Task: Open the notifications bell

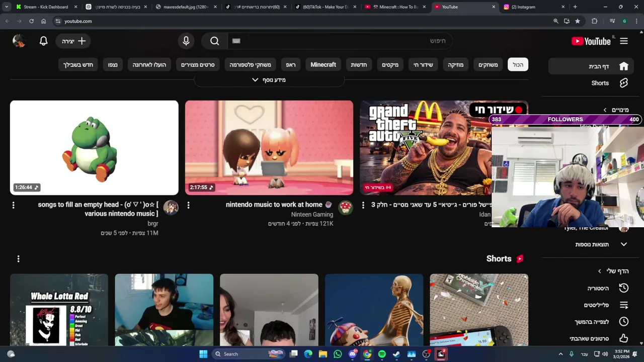Action: (43, 41)
